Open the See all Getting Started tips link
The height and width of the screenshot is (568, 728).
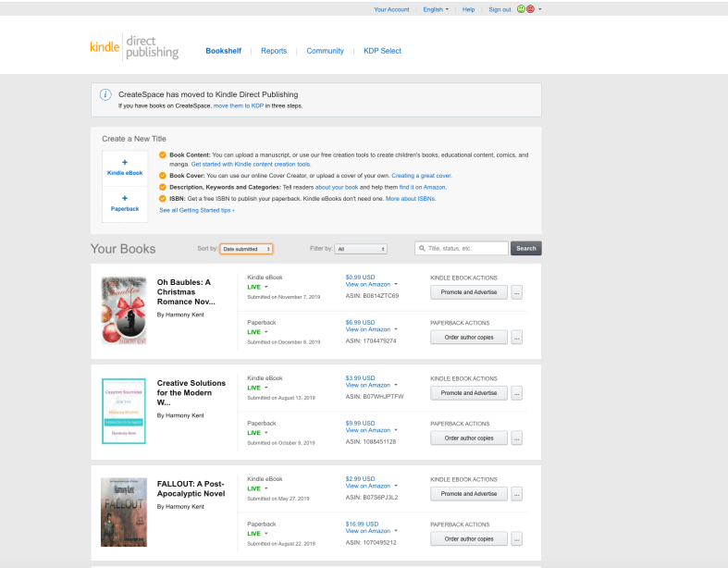click(196, 210)
